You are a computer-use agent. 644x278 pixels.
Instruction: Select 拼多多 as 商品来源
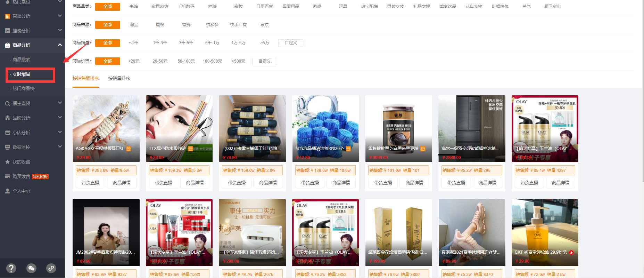point(212,25)
